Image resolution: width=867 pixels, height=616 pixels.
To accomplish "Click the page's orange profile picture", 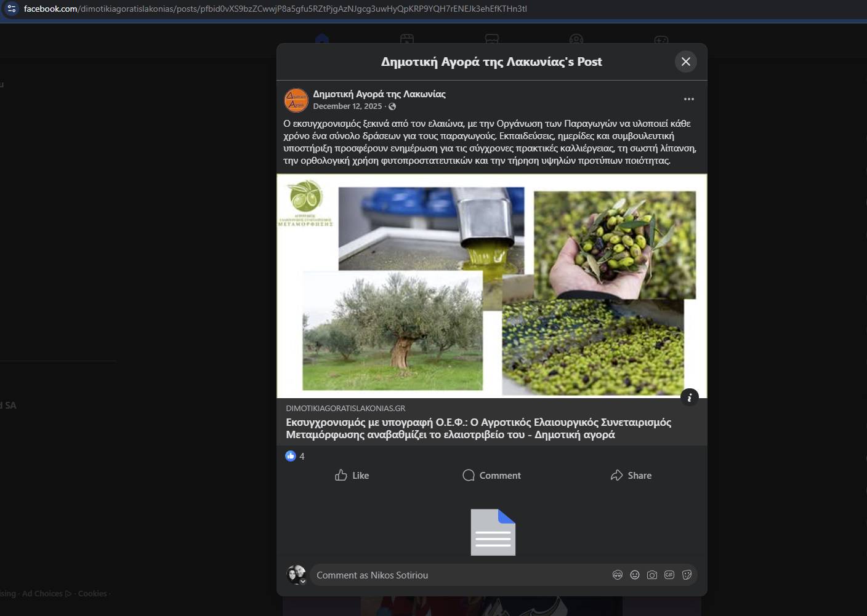I will tap(296, 100).
